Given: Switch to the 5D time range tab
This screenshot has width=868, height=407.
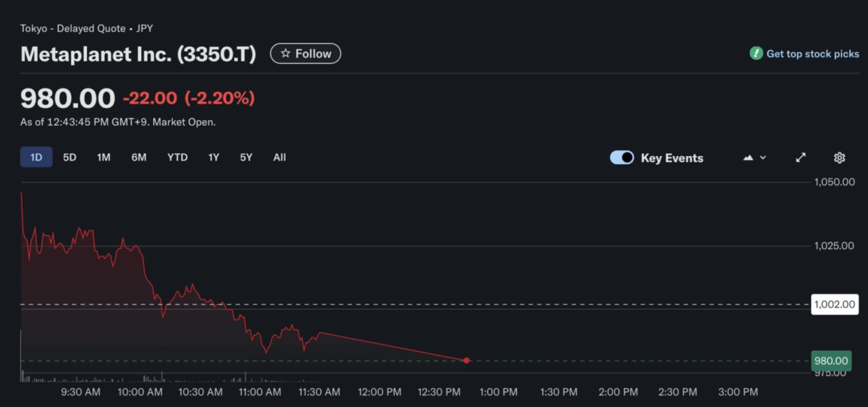Looking at the screenshot, I should point(69,157).
